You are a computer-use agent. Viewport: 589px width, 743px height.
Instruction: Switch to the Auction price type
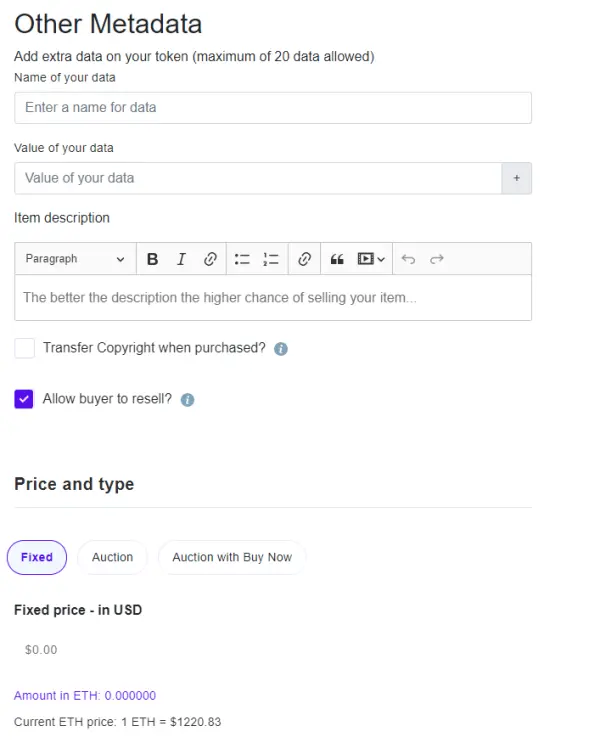pos(112,557)
